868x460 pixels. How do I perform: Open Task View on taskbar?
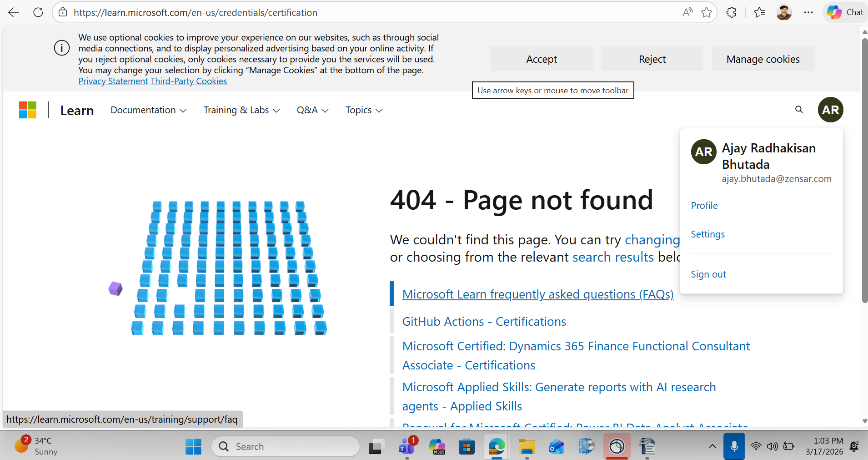point(376,446)
